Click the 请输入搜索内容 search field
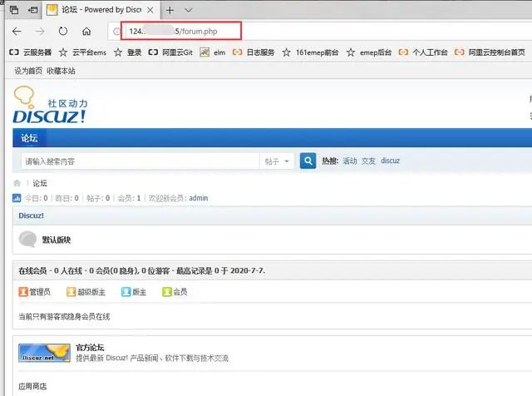This screenshot has height=396, width=532. (x=140, y=161)
